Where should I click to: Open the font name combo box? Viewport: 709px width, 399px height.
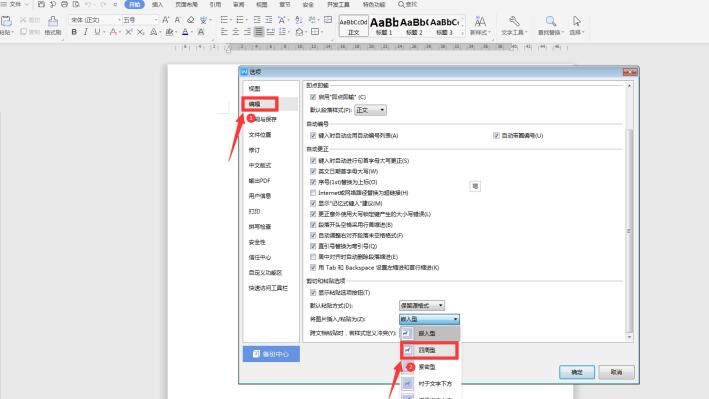(x=95, y=20)
